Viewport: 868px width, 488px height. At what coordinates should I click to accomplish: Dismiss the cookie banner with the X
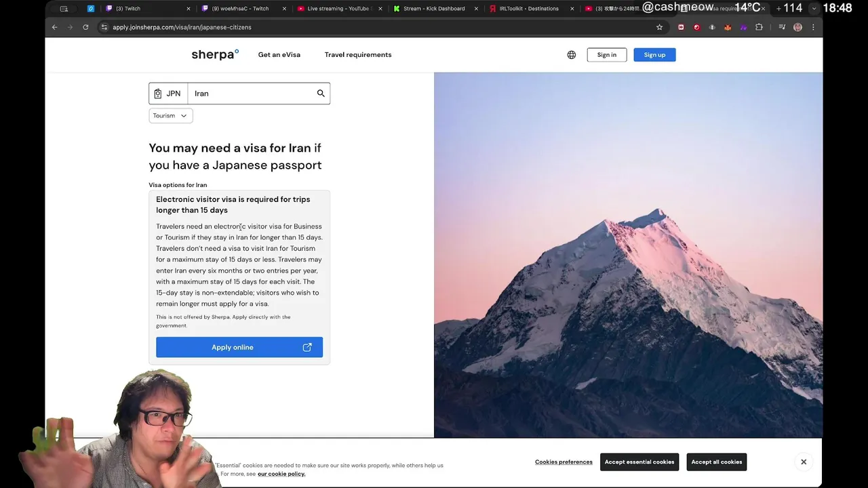[x=804, y=462]
